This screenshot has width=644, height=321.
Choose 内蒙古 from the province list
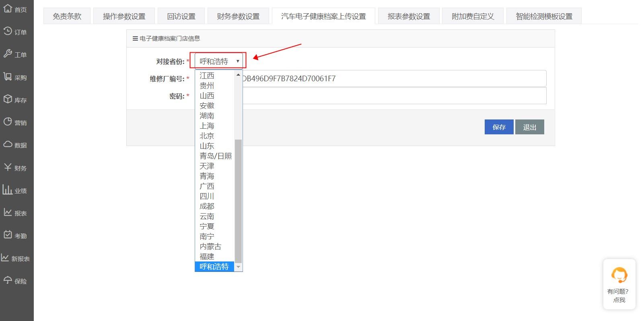pyautogui.click(x=214, y=247)
